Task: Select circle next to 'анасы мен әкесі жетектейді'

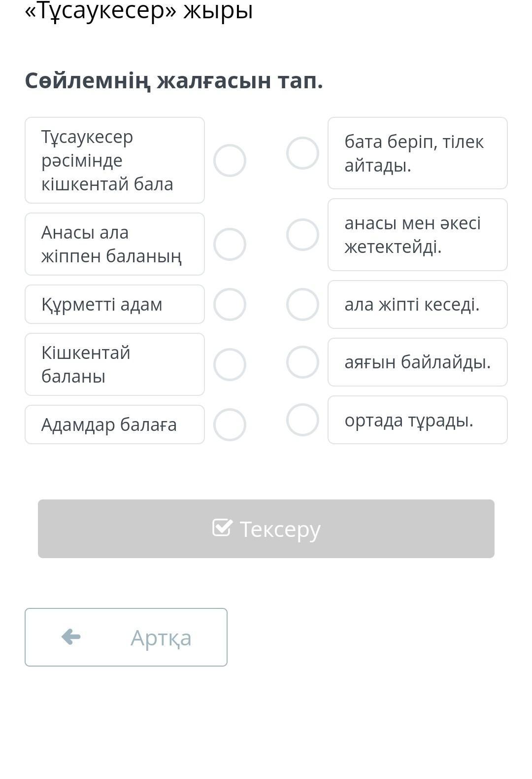Action: click(302, 235)
